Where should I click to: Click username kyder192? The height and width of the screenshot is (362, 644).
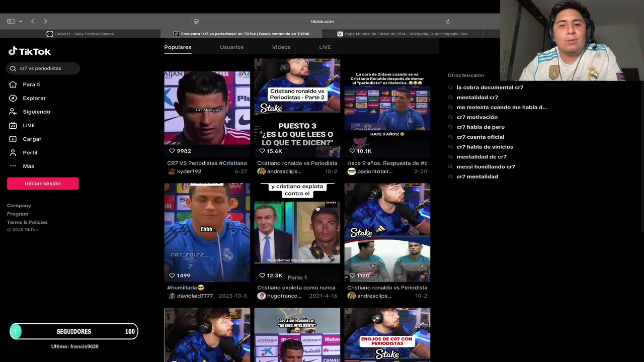[x=189, y=171]
